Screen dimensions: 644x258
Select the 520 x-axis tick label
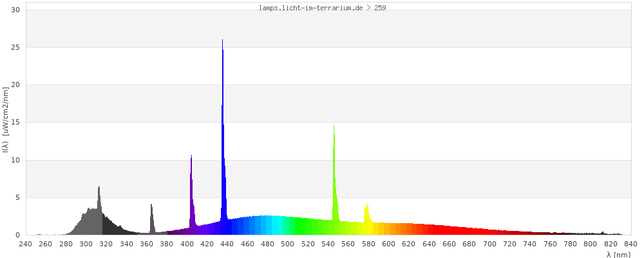coord(308,244)
